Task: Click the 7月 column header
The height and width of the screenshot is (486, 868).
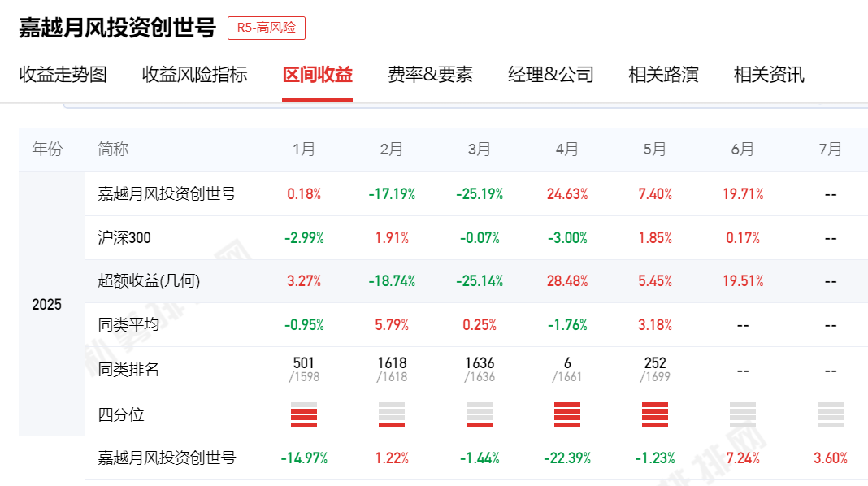Action: pos(831,149)
